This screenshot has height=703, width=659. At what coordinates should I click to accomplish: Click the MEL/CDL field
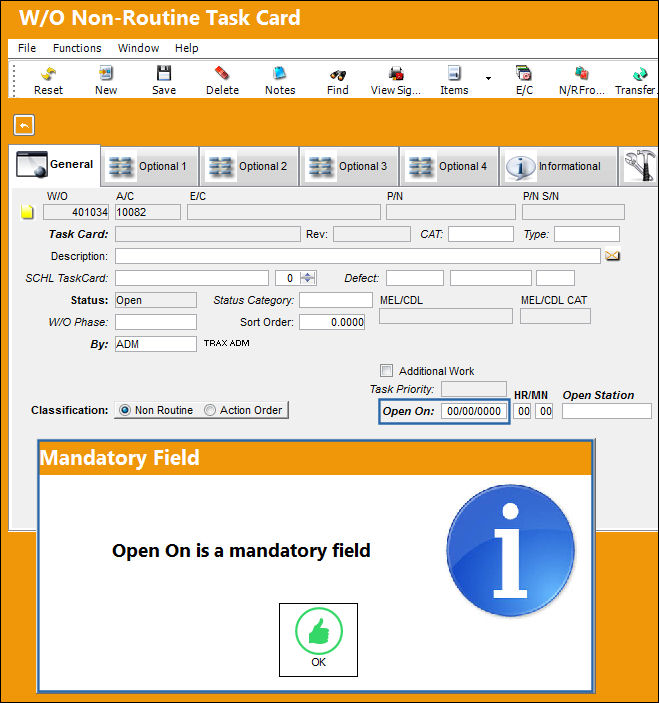pyautogui.click(x=446, y=316)
